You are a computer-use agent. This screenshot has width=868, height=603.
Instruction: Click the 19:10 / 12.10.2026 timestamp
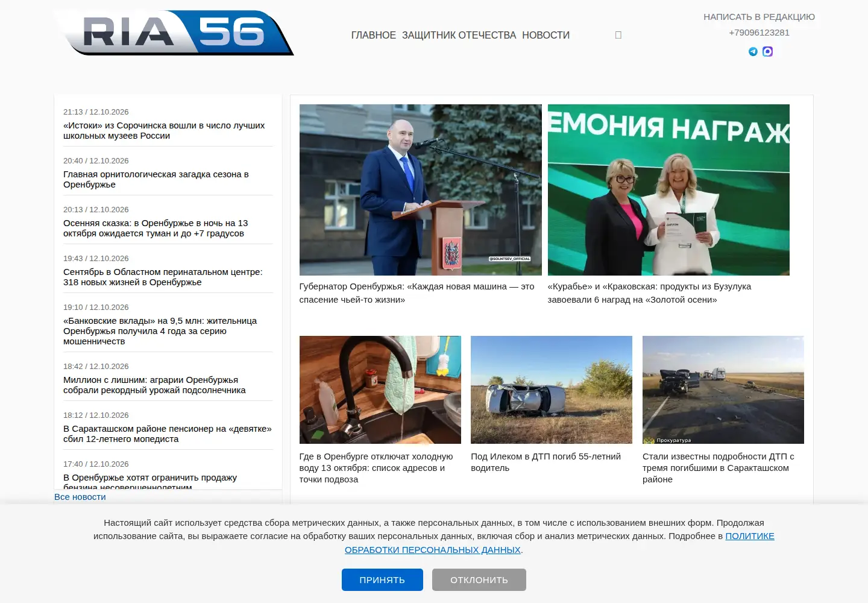point(96,308)
